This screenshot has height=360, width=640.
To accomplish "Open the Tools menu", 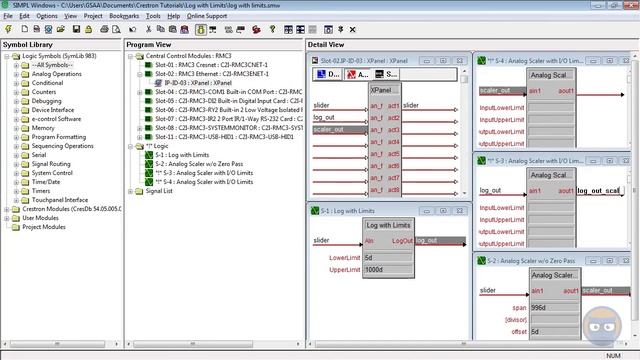I will coord(153,16).
